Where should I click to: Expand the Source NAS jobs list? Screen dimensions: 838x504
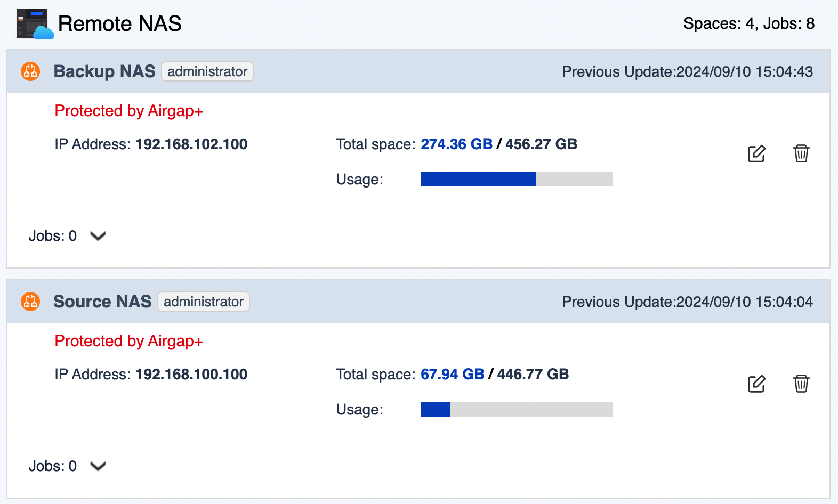[x=98, y=466]
